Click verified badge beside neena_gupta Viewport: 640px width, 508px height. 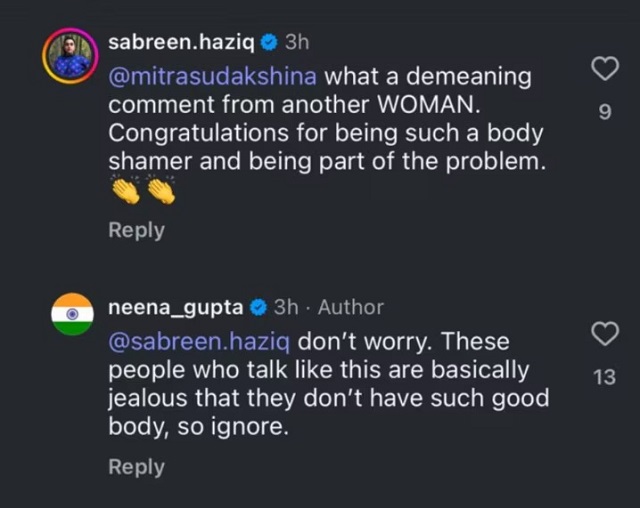point(258,307)
